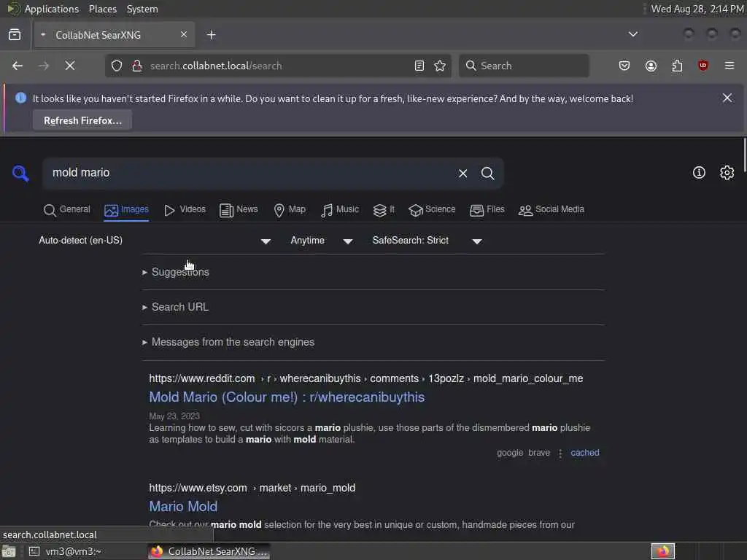This screenshot has width=747, height=560.
Task: Click the "brave" engine label
Action: coord(539,453)
